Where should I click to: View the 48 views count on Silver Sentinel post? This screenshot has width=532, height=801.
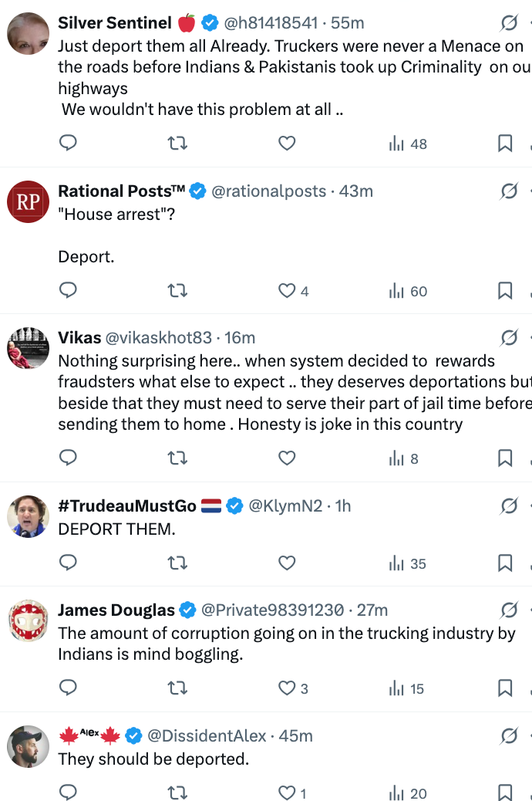tap(408, 144)
